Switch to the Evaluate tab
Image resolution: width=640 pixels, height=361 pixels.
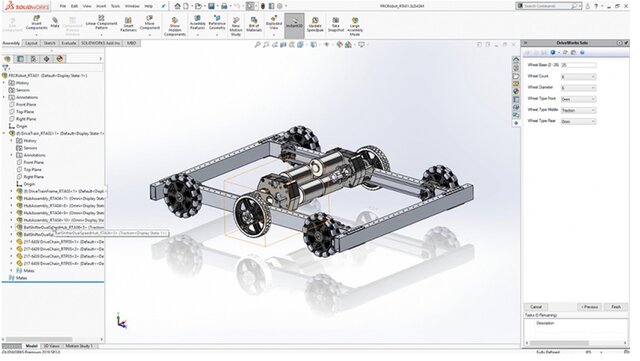69,43
